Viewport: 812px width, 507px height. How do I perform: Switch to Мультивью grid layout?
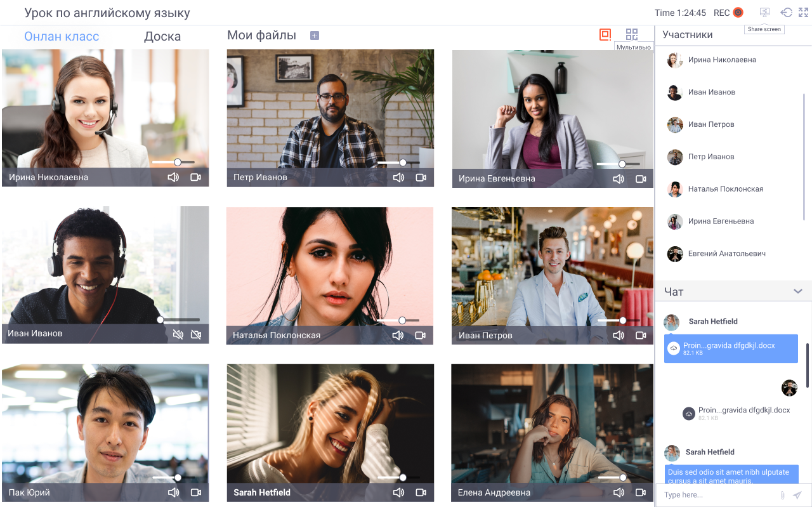tap(632, 35)
